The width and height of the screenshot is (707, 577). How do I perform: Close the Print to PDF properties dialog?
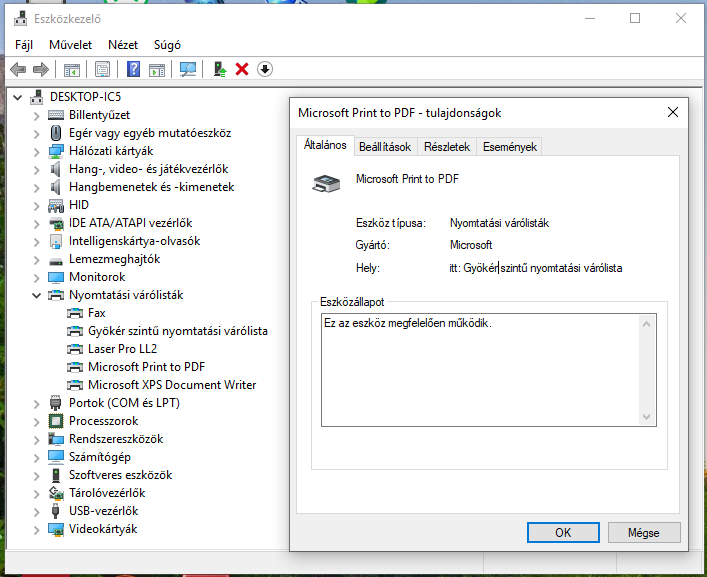point(673,112)
